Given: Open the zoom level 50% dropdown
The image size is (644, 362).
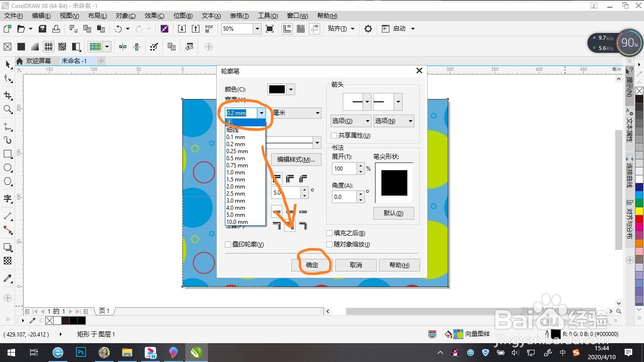Looking at the screenshot, I should pyautogui.click(x=257, y=29).
